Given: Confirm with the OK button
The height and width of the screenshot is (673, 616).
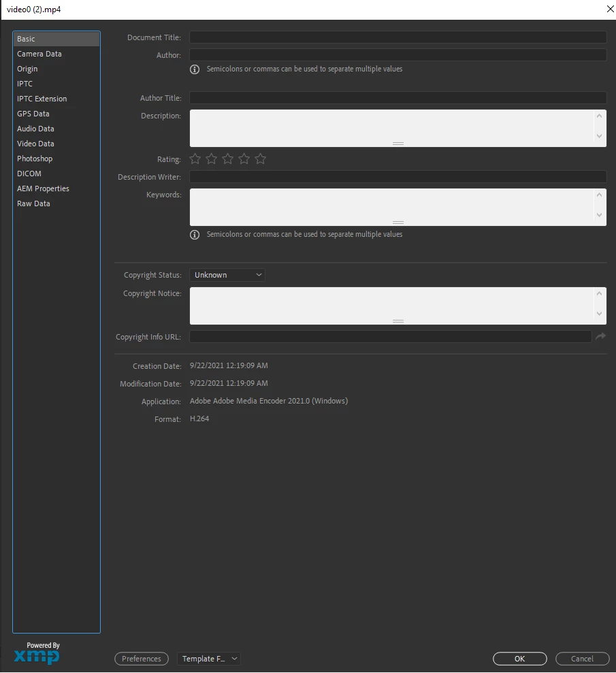Looking at the screenshot, I should pyautogui.click(x=520, y=659).
